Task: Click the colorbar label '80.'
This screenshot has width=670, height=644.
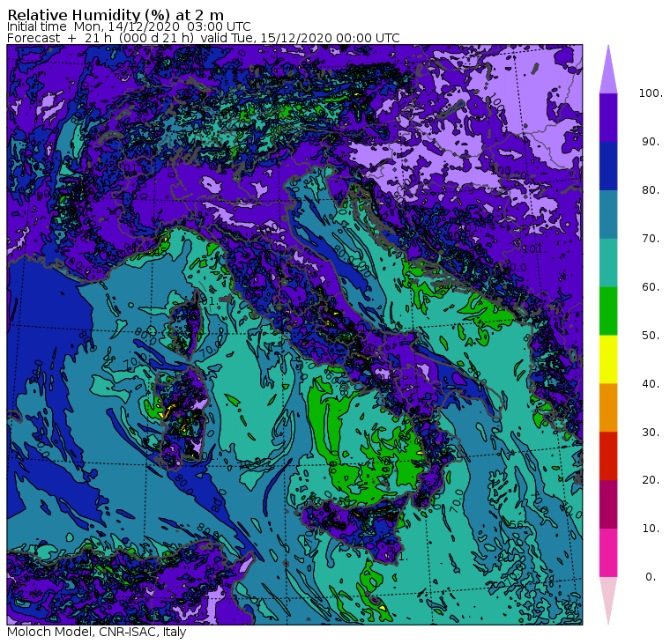Action: (x=651, y=190)
